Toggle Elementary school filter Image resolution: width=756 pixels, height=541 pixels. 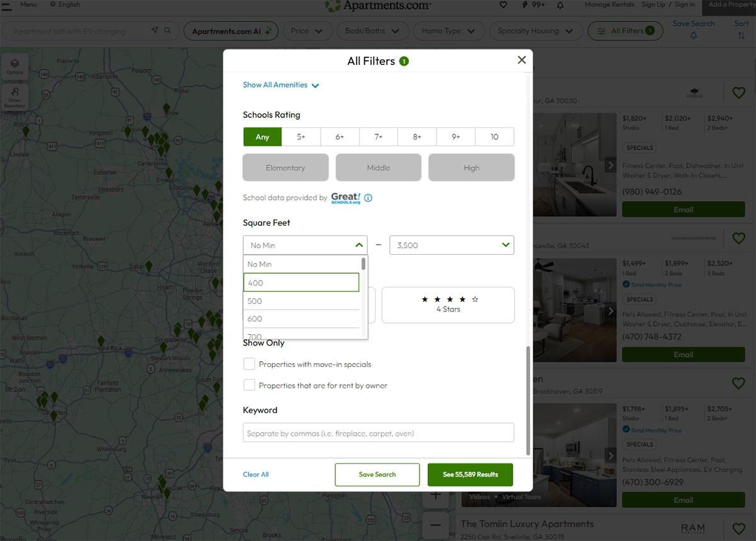[285, 168]
